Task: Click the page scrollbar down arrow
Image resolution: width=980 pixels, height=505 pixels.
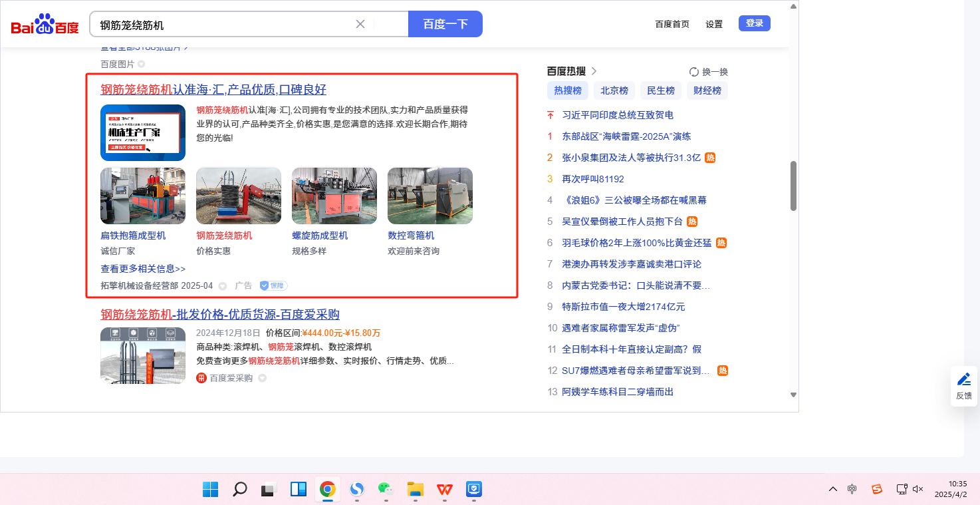Action: pyautogui.click(x=793, y=395)
